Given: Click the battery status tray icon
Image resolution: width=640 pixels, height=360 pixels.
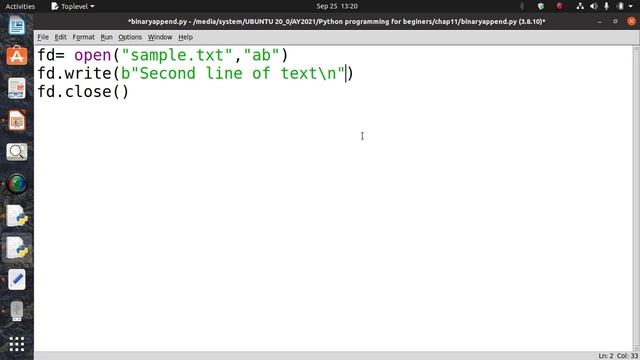Looking at the screenshot, I should click(620, 6).
